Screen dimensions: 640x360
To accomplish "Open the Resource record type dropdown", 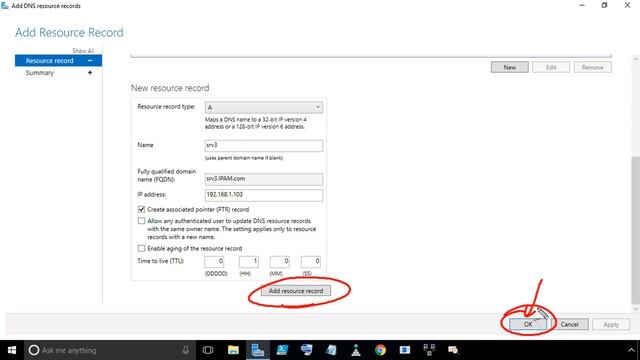I will pos(264,107).
